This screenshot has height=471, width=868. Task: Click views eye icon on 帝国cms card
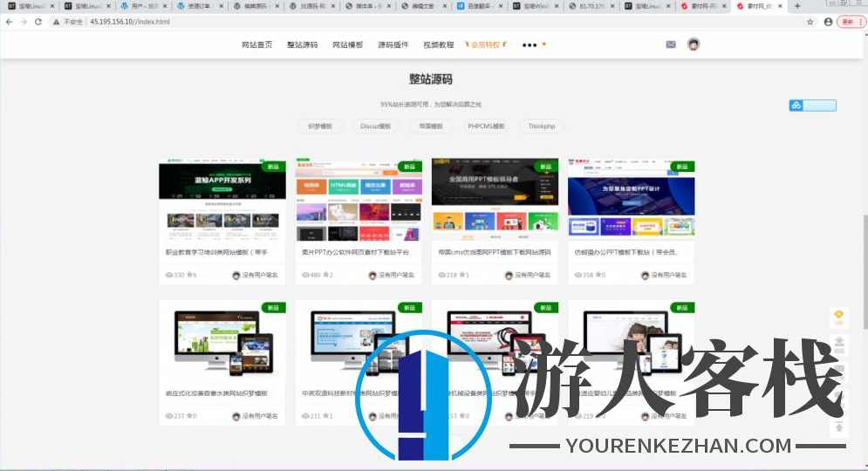click(441, 275)
